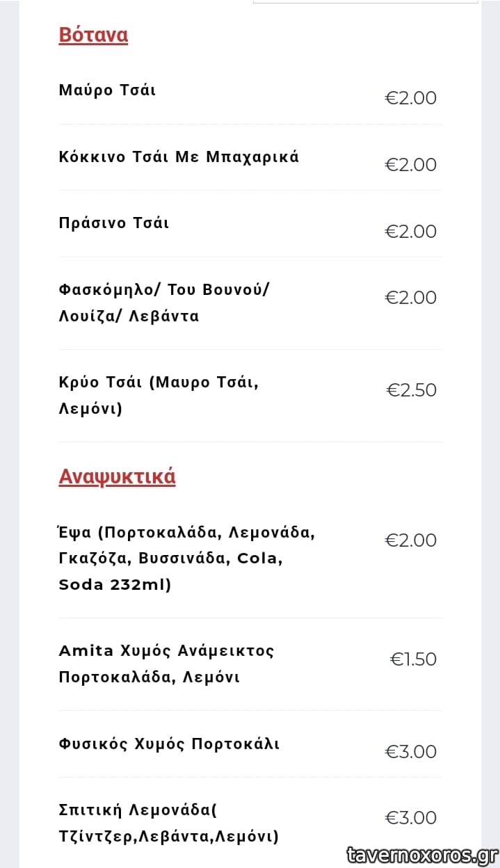
Task: Click the €1.50 price for Amita juice
Action: point(413,659)
